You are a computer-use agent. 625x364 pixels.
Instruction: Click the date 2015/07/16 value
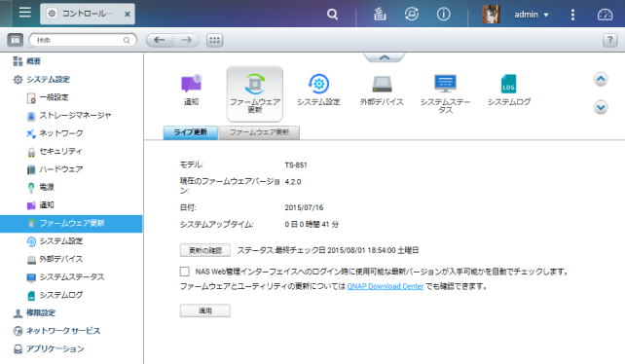point(304,207)
